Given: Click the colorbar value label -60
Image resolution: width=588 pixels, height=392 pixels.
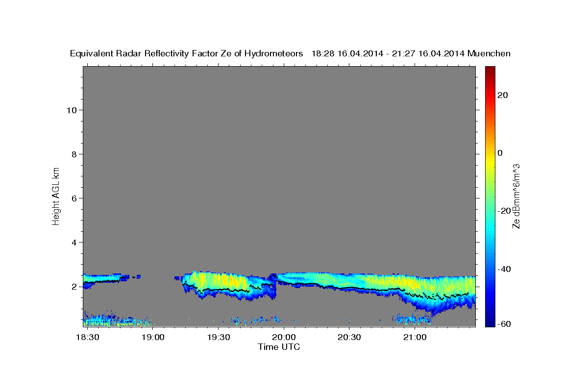Looking at the screenshot, I should coord(504,324).
